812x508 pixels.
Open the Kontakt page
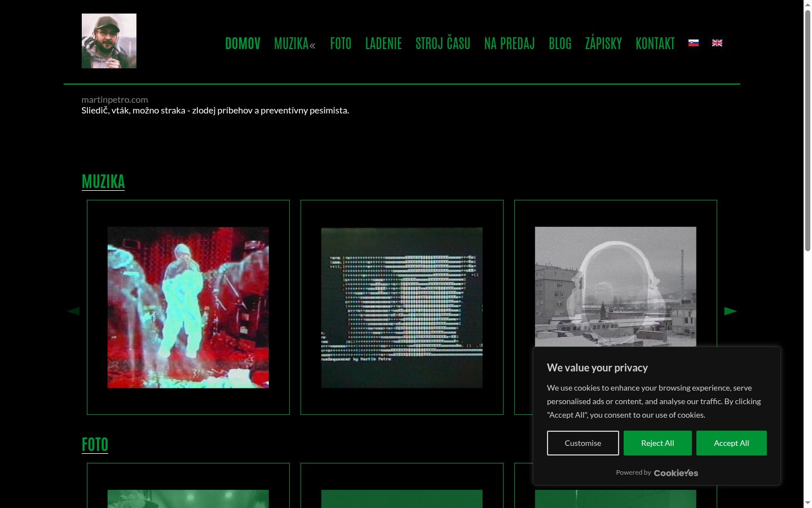(655, 43)
